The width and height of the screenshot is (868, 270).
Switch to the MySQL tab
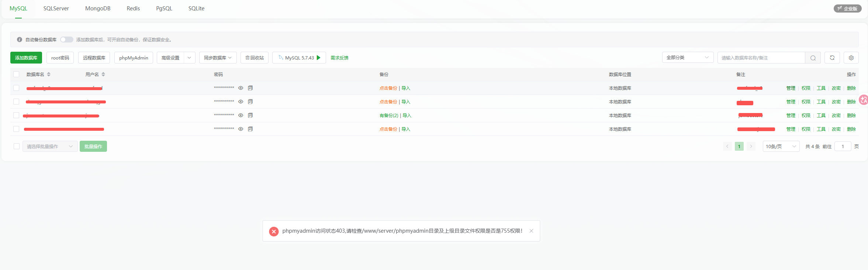[x=18, y=8]
